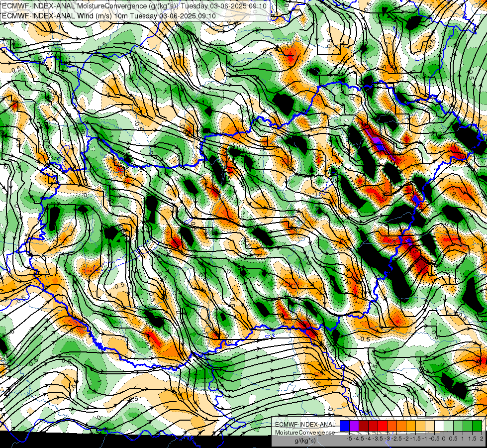
Task: Click the legend tick label -2.5
Action: click(x=396, y=439)
